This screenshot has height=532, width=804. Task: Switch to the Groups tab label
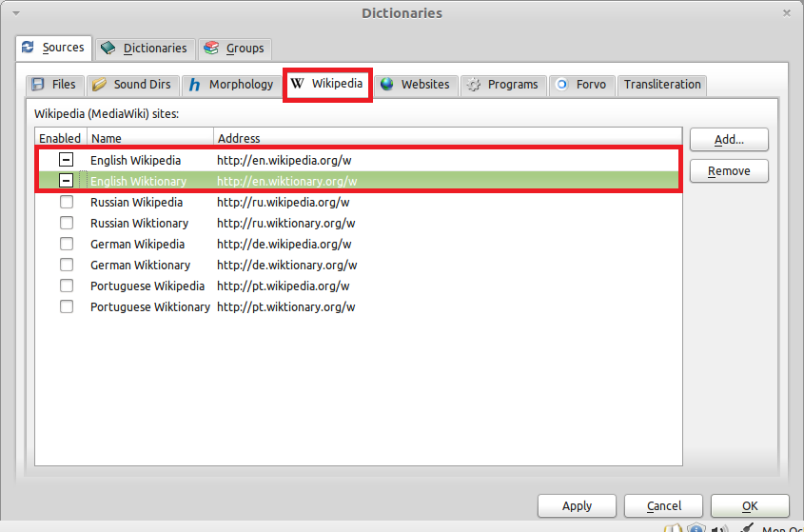click(245, 49)
